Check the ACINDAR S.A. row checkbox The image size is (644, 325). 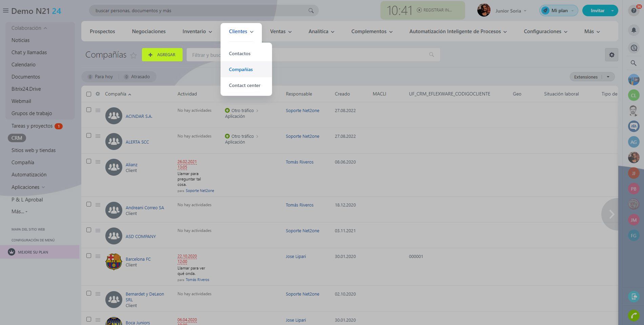pos(89,110)
